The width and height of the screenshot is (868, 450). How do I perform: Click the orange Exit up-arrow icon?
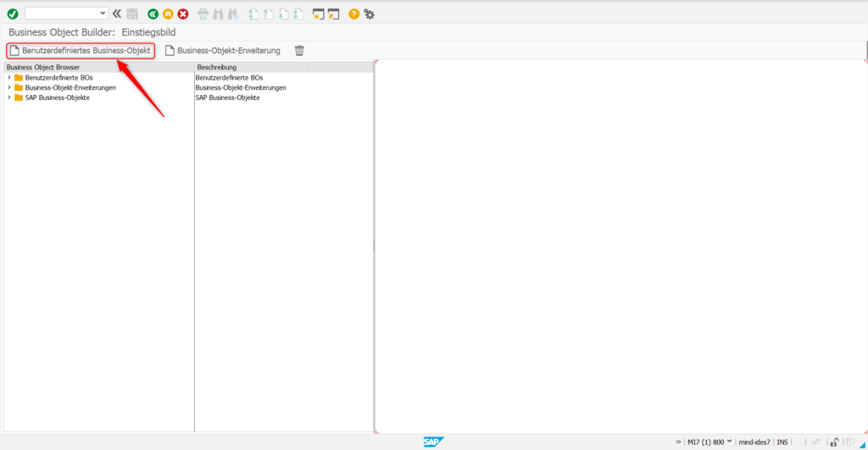(x=168, y=14)
